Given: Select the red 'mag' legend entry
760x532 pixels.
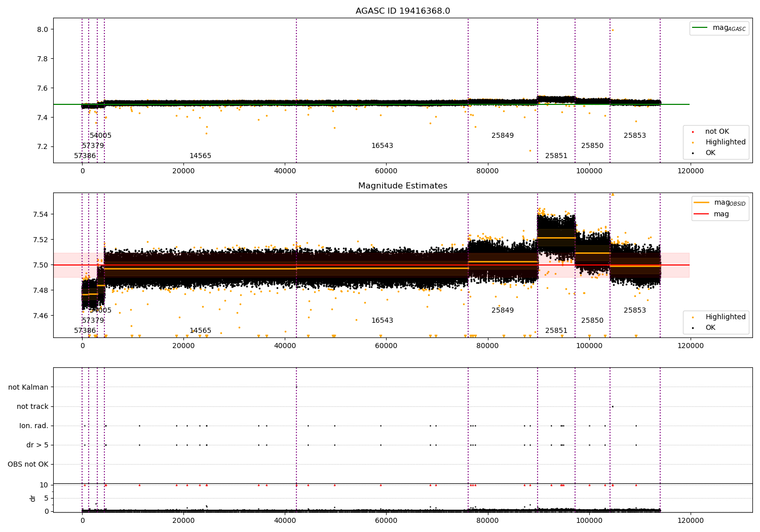Looking at the screenshot, I should [712, 214].
